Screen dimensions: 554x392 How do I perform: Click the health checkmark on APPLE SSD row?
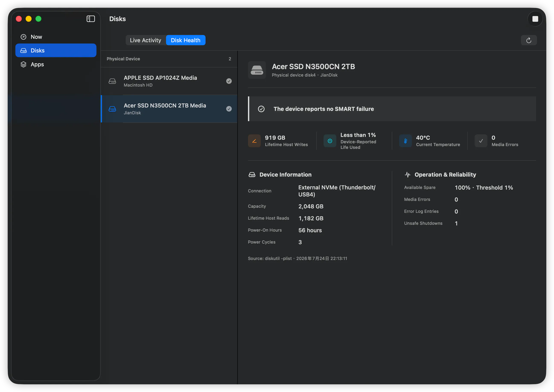coord(229,81)
